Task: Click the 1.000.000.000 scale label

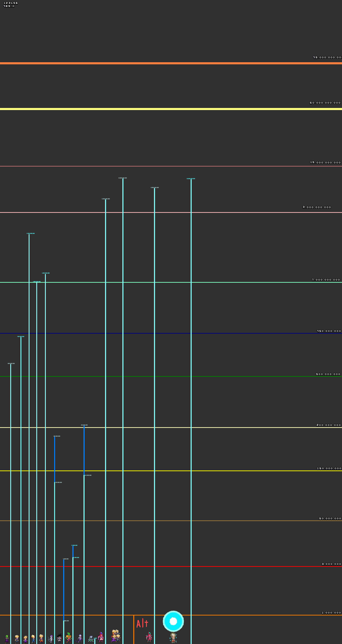Action: [326, 280]
